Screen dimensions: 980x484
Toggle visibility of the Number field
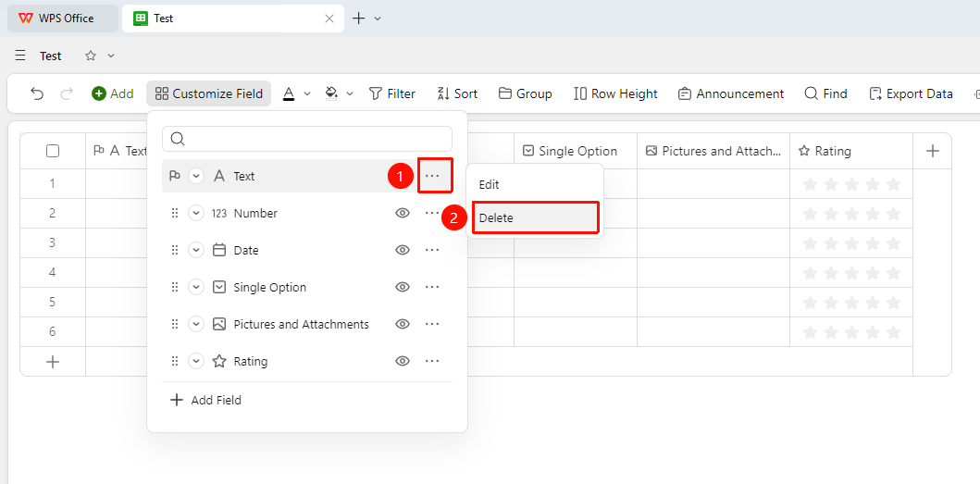coord(403,213)
